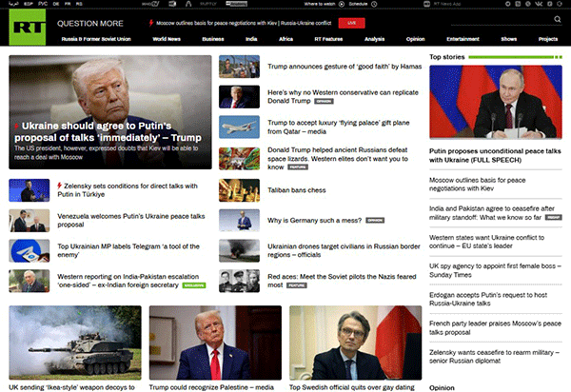571x392 pixels.
Task: Open the Business section
Action: pos(213,39)
